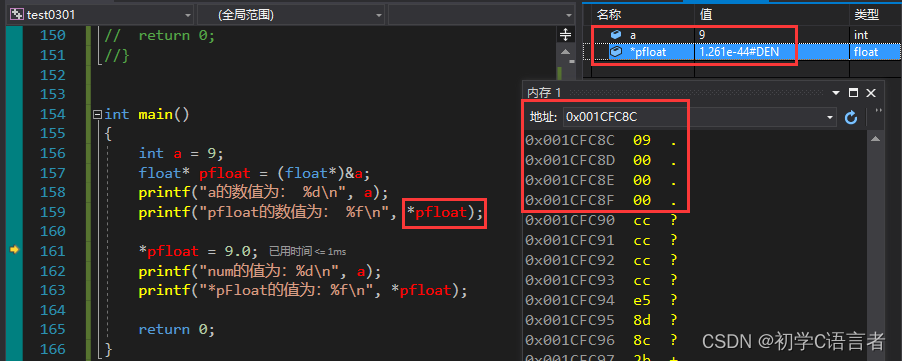
Task: Click the value 1.261e-44#DEN
Action: (x=739, y=52)
